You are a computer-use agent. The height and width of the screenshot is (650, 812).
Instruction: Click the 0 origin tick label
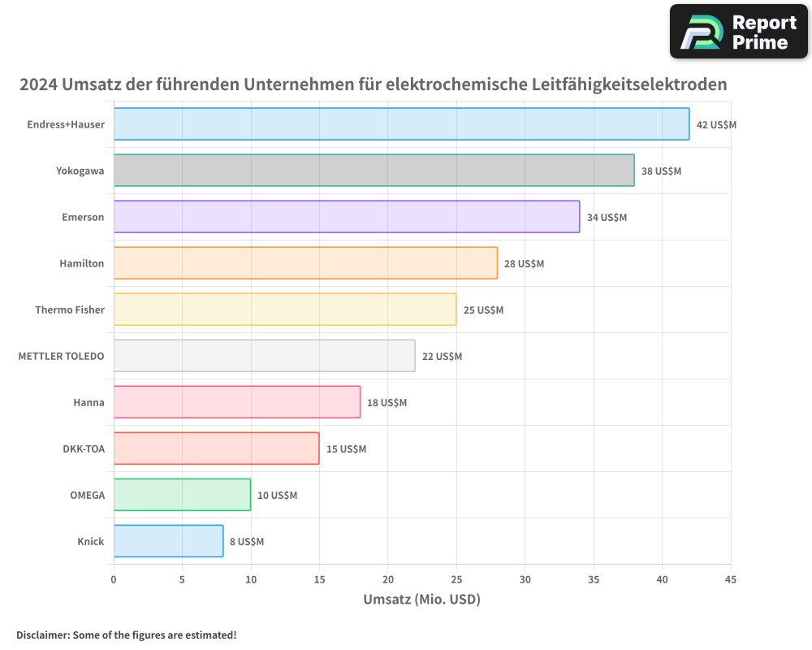(114, 580)
